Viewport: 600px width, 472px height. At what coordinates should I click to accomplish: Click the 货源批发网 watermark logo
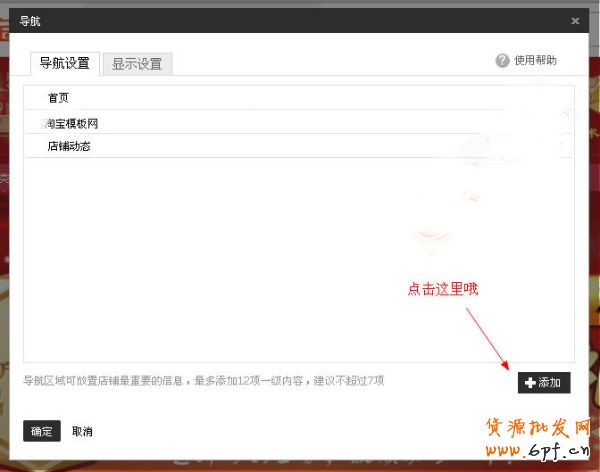pos(540,429)
